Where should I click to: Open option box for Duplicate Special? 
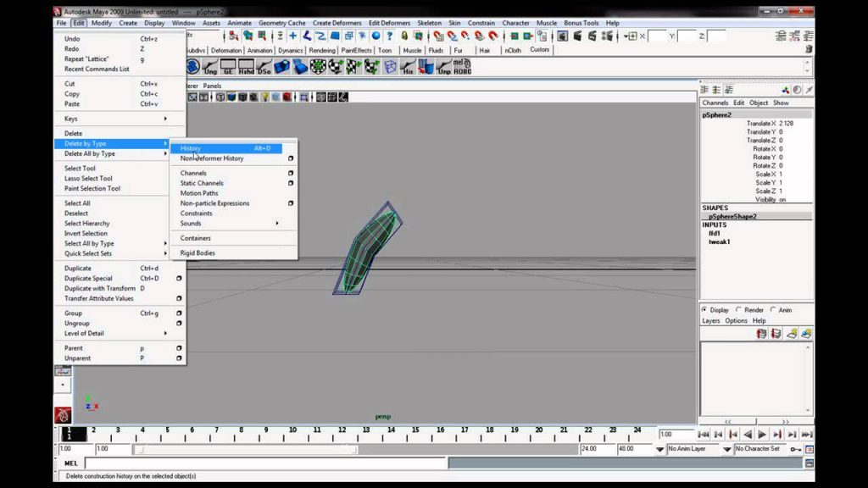coord(179,278)
